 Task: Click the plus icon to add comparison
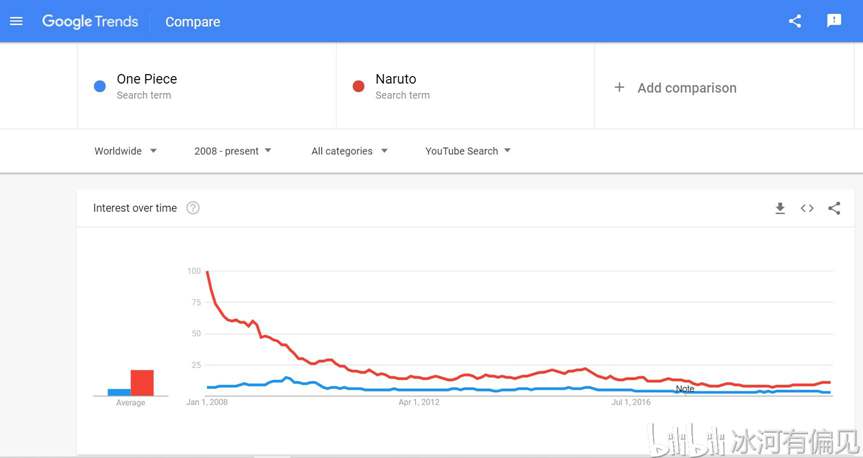pyautogui.click(x=619, y=88)
